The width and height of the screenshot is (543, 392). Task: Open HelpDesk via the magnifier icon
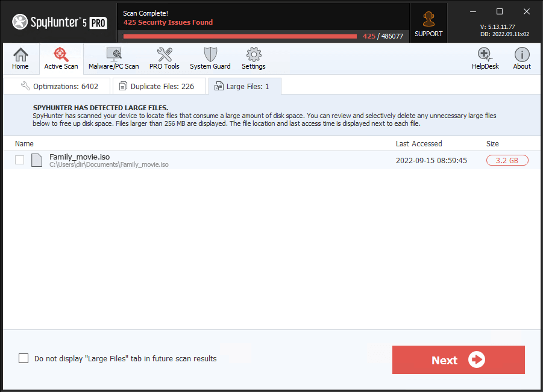485,54
